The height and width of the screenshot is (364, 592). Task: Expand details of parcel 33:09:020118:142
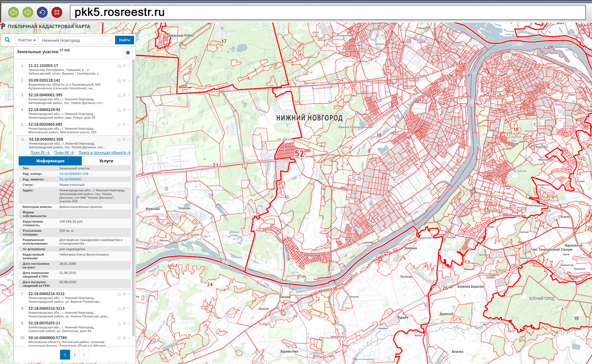[129, 80]
